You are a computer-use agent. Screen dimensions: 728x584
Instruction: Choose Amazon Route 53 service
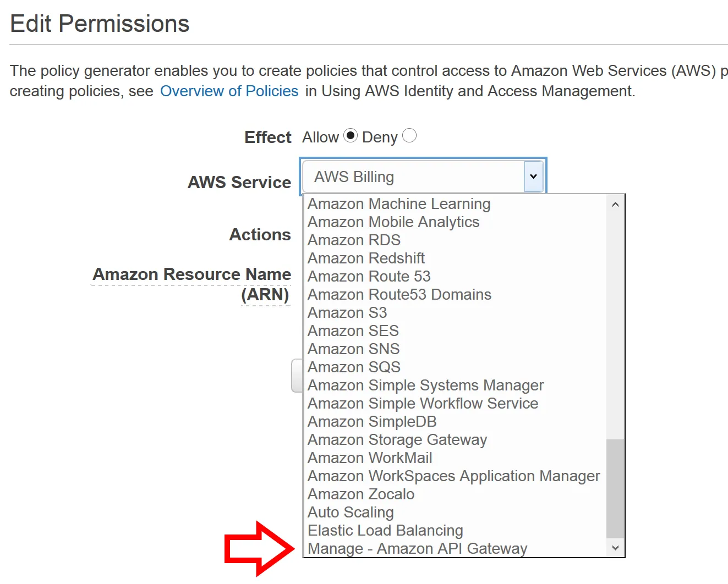point(369,277)
